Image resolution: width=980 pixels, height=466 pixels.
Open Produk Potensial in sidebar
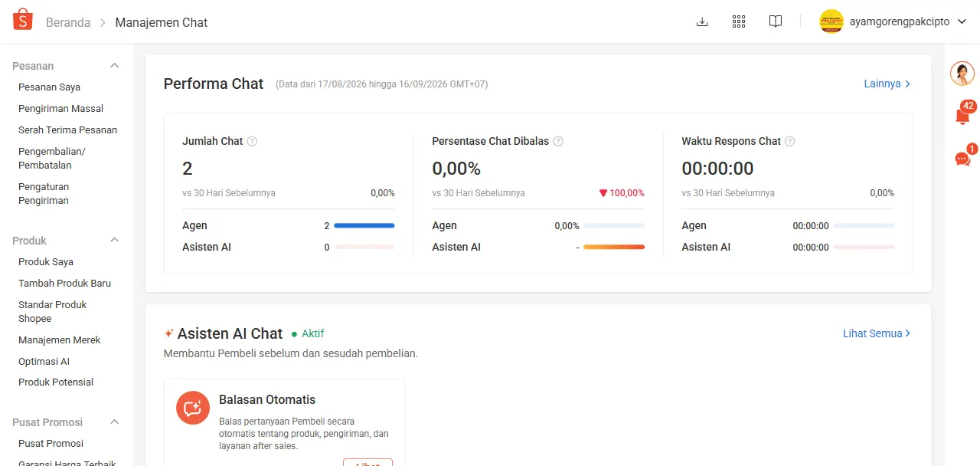[x=56, y=382]
